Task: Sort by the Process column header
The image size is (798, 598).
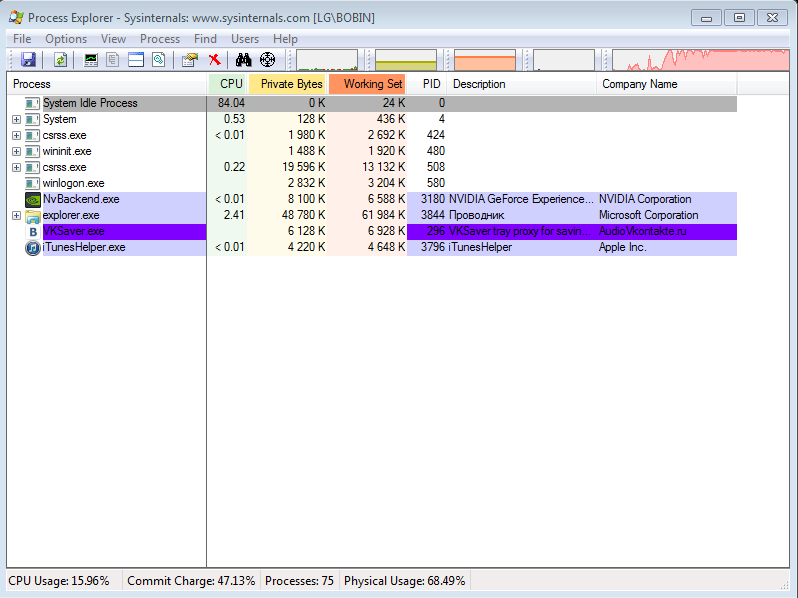Action: (x=107, y=84)
